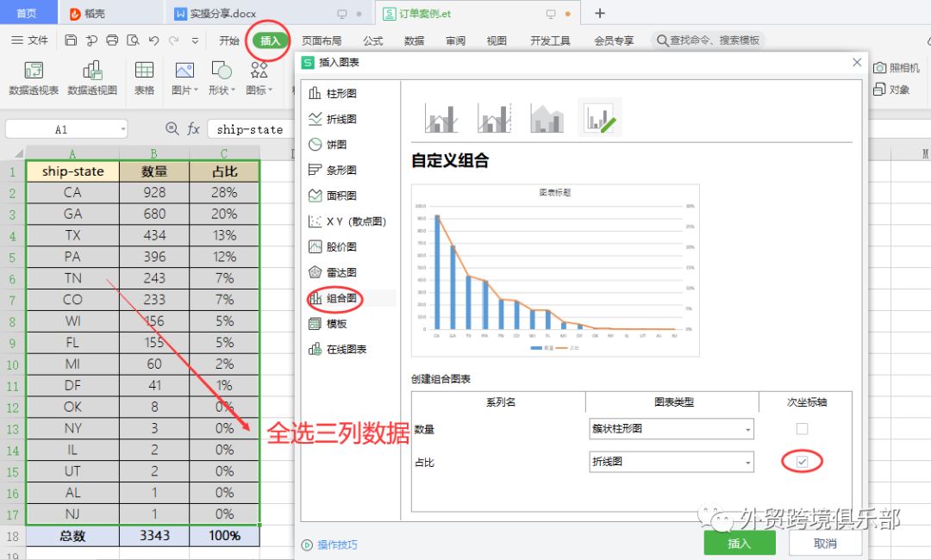Switch to the 数据 Data tab
The height and width of the screenshot is (560, 931).
tap(414, 40)
